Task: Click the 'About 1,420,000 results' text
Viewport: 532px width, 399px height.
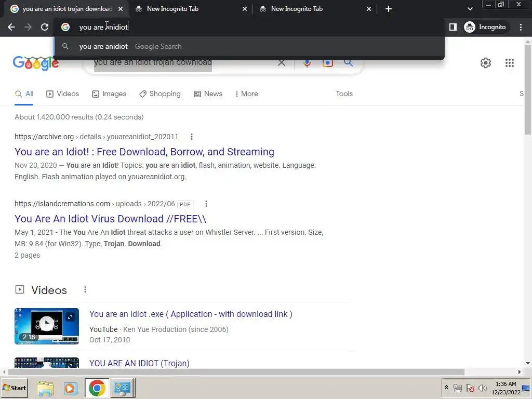Action: 79,117
